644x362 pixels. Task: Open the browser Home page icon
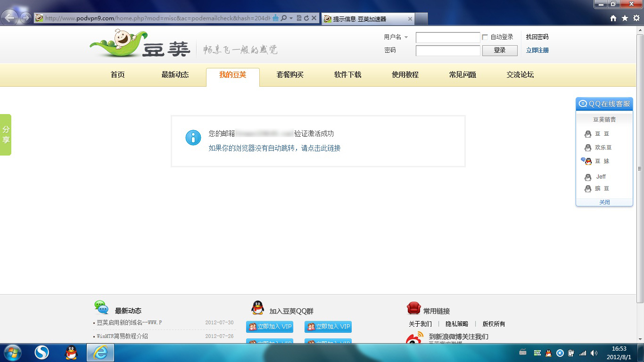point(613,18)
